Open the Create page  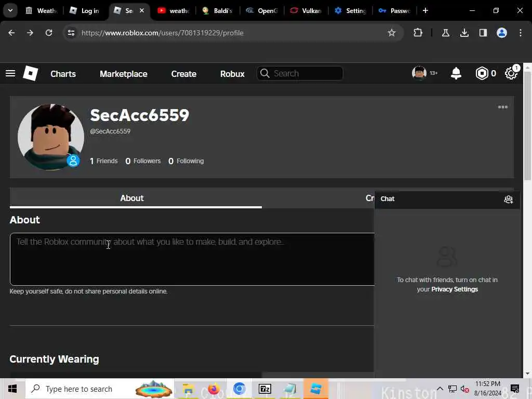(x=183, y=74)
